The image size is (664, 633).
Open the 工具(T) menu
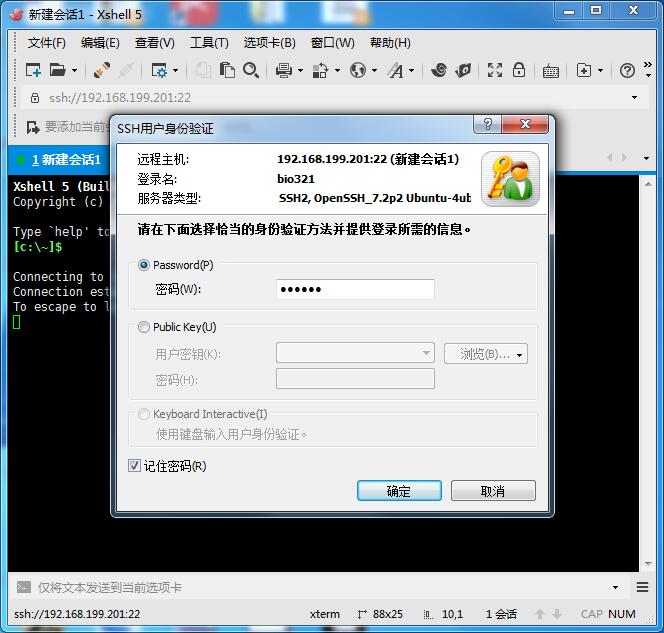click(209, 42)
